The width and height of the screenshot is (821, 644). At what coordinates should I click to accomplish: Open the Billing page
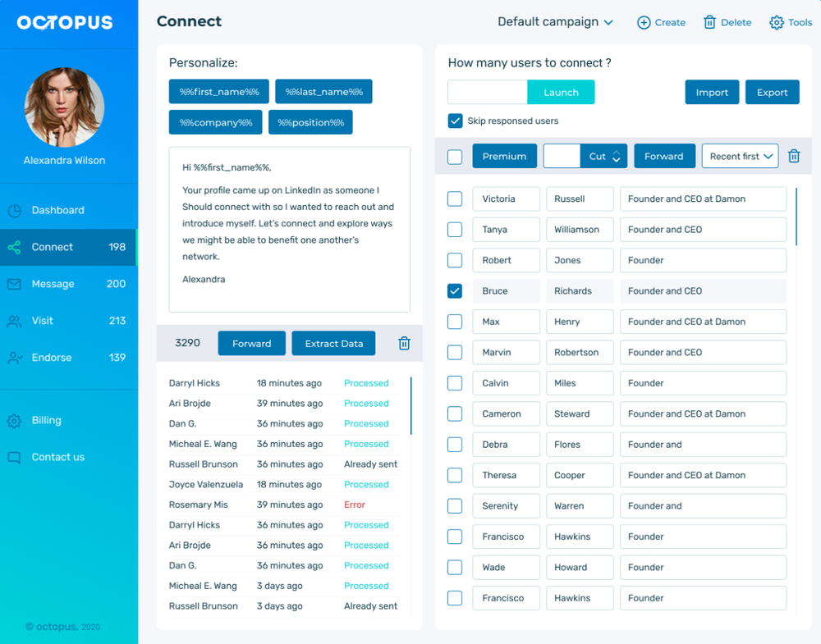tap(69, 421)
